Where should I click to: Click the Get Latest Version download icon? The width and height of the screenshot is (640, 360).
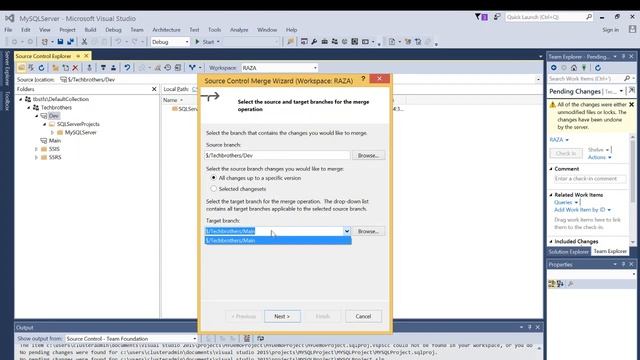coord(89,68)
